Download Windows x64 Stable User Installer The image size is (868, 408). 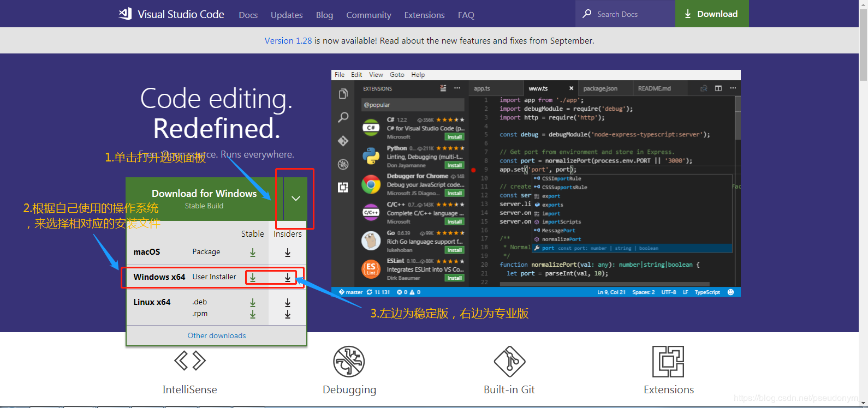tap(253, 278)
